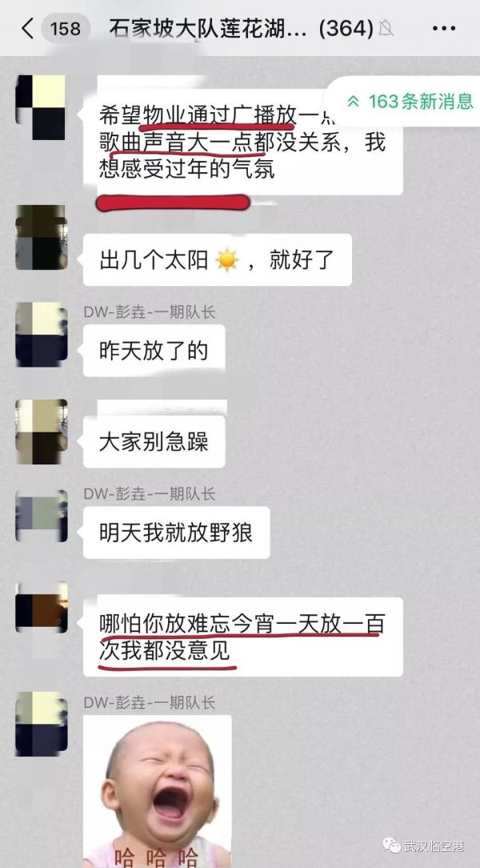Tap avatar beside 出几个太阳 message
The image size is (480, 868).
pos(41,238)
